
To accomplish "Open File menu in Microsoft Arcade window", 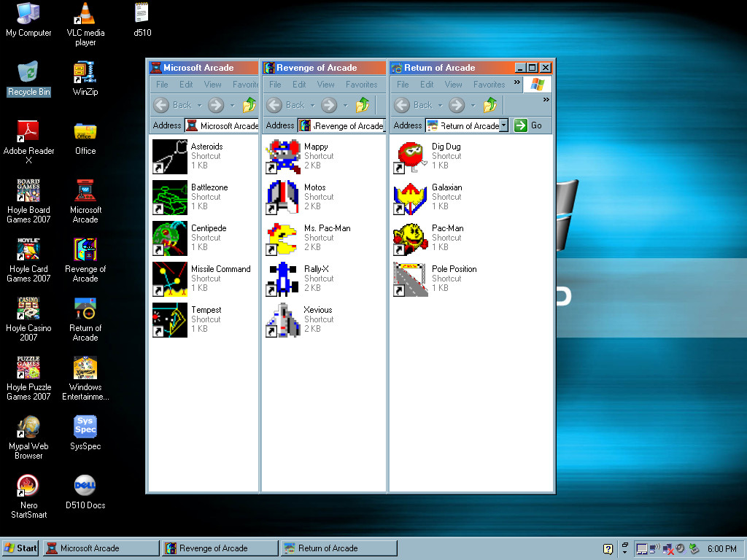I will [162, 85].
